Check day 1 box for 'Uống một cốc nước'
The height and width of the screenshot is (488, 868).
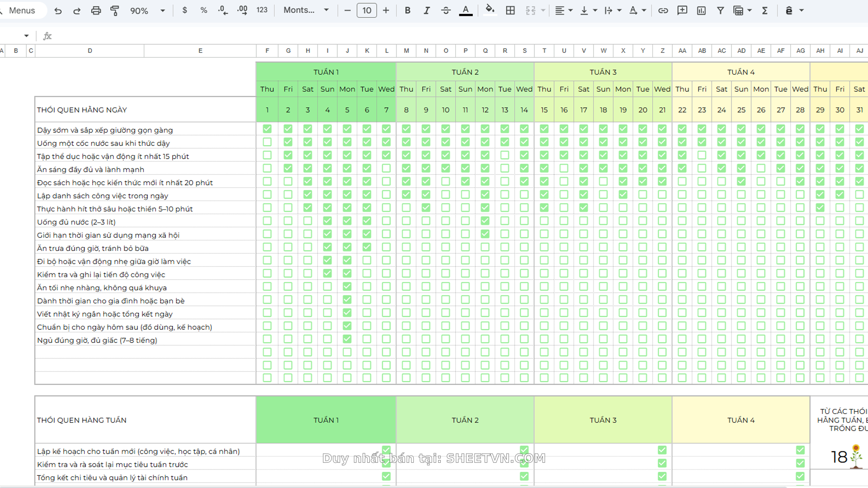coord(267,142)
